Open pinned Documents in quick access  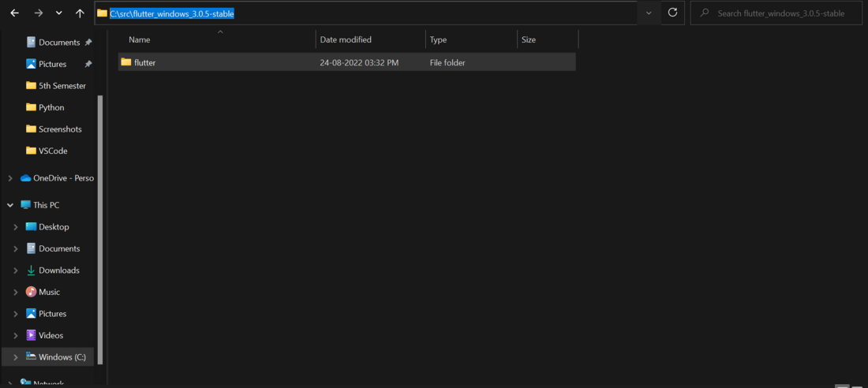coord(59,43)
